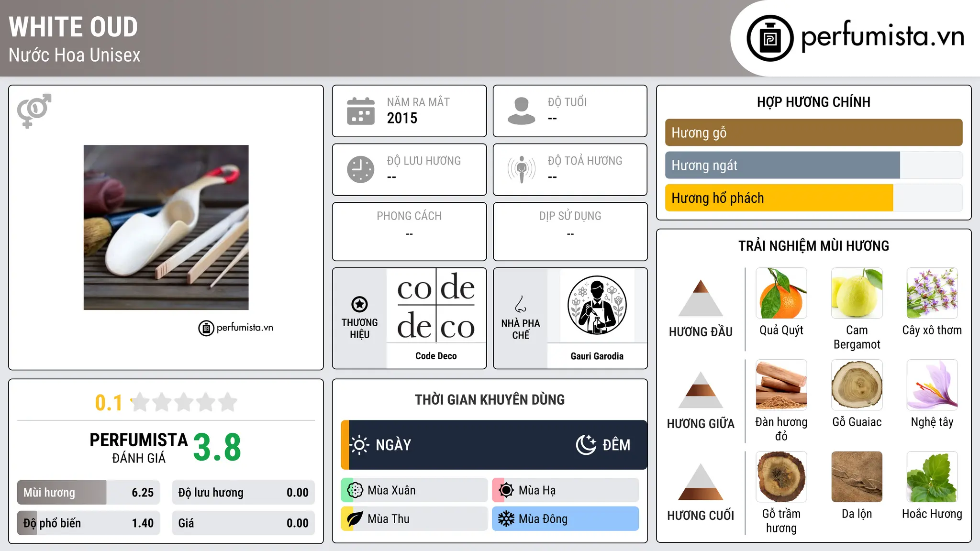Click the calendar icon beside Năm ra mắt

click(361, 111)
